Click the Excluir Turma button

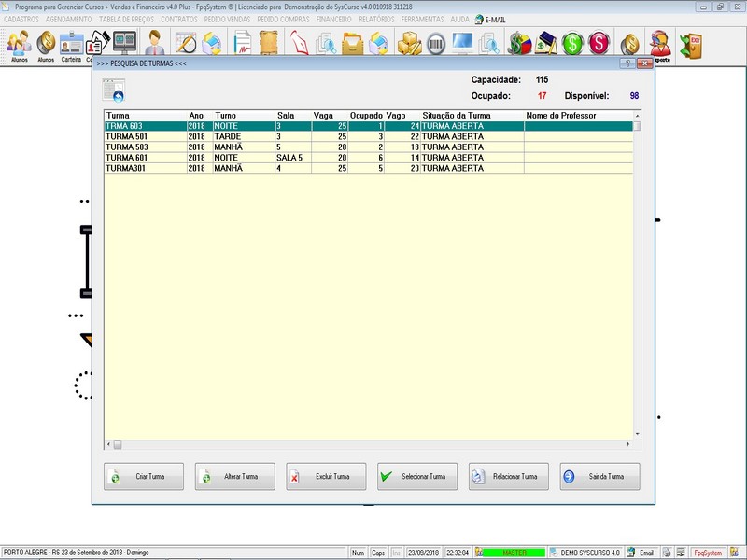(x=326, y=476)
